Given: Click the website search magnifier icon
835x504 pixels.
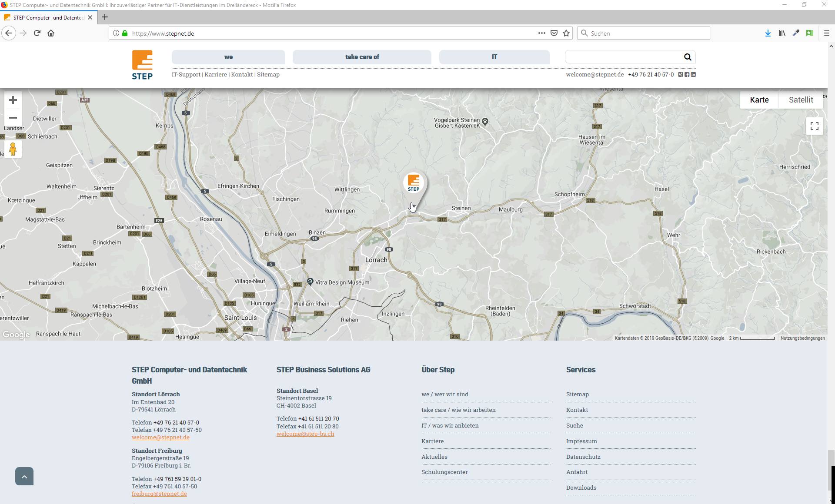Looking at the screenshot, I should [x=688, y=57].
